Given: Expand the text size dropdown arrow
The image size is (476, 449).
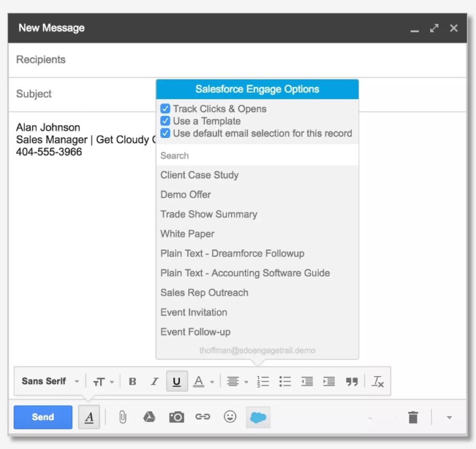Looking at the screenshot, I should click(112, 382).
